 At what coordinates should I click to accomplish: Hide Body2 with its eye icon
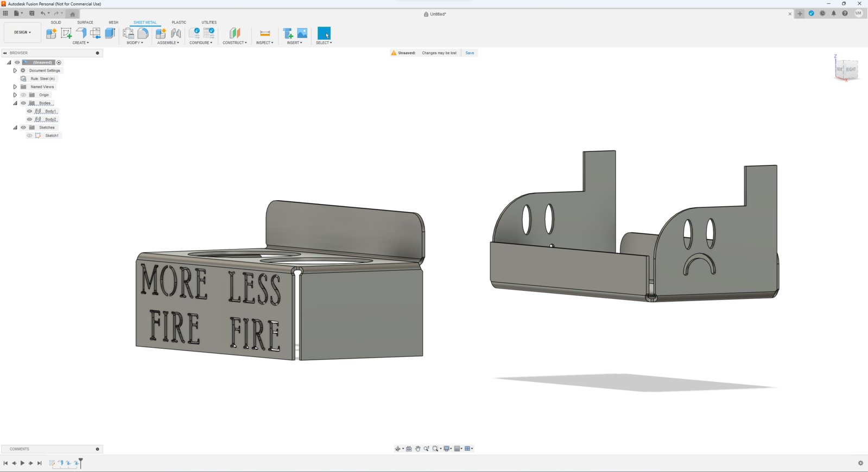(30, 119)
